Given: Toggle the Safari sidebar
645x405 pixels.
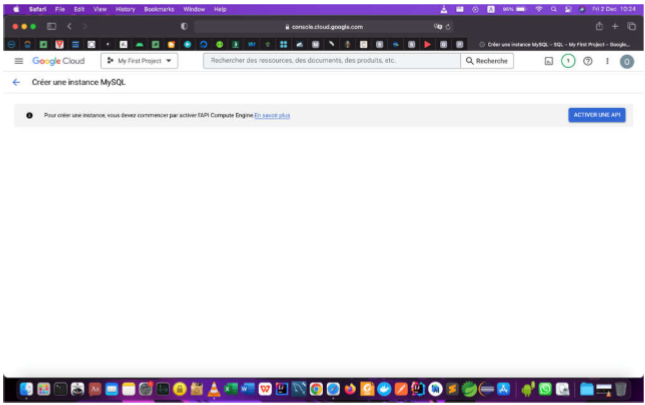Looking at the screenshot, I should (51, 26).
